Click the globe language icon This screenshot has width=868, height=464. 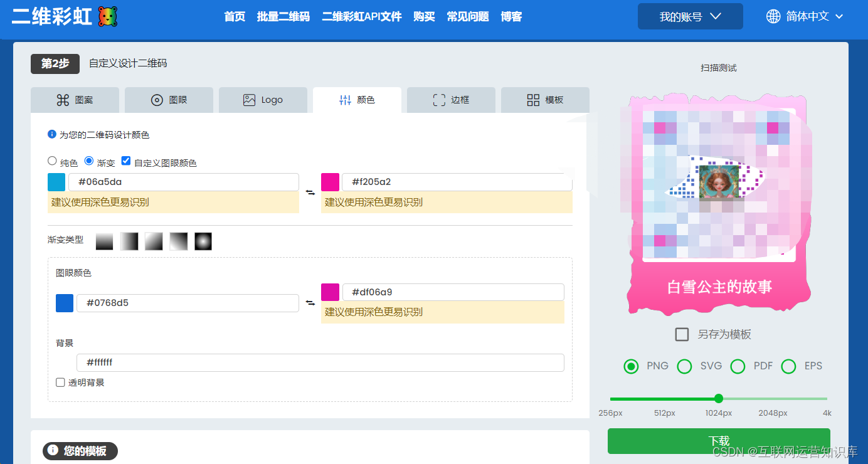point(773,16)
